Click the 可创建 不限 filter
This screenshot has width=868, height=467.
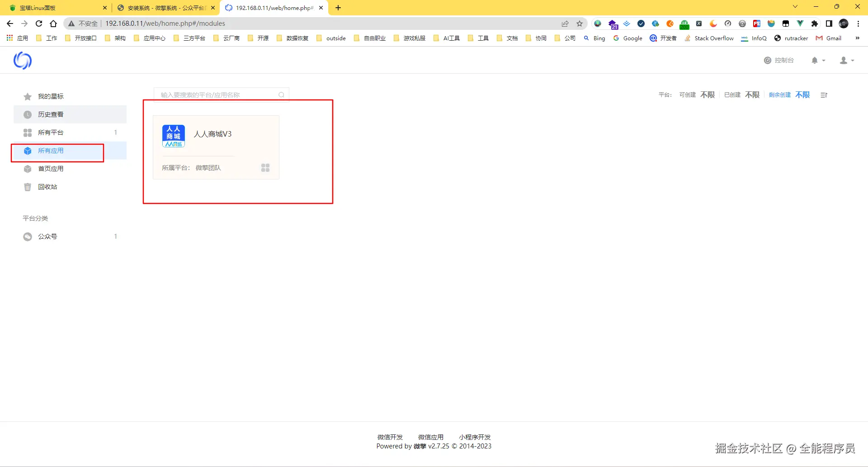[x=697, y=95]
